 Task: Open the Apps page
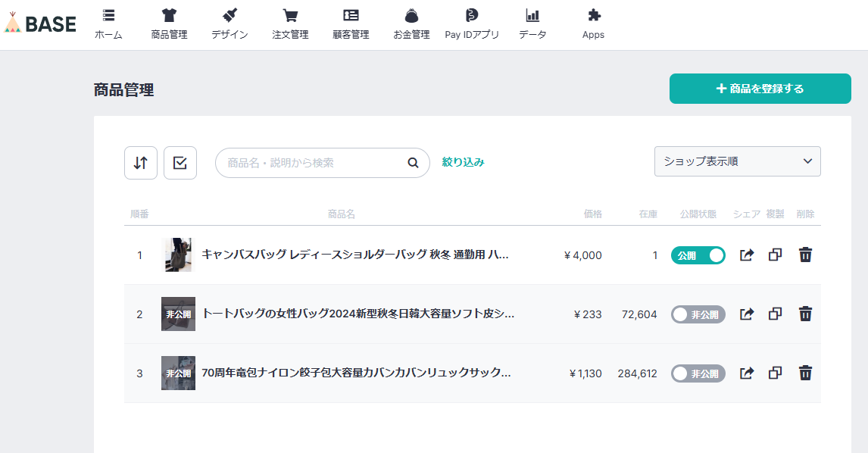tap(593, 24)
